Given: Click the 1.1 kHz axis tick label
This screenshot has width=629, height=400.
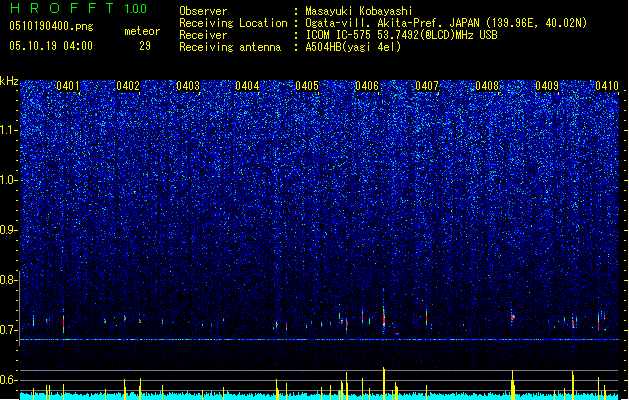Looking at the screenshot, I should [9, 130].
